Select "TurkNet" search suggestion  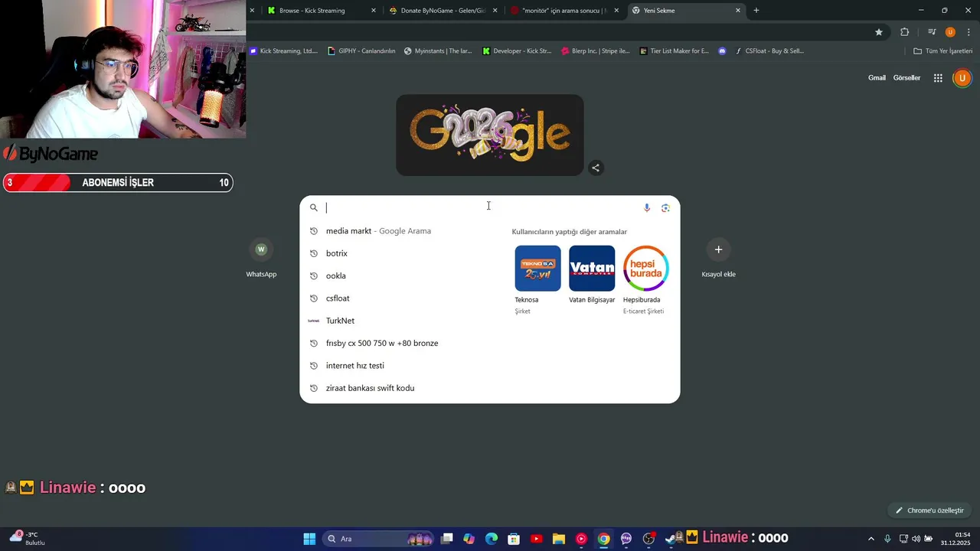click(x=403, y=321)
